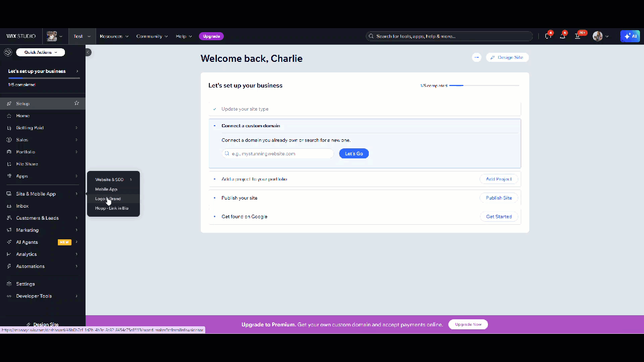The width and height of the screenshot is (644, 362).
Task: Expand the Marketing sidebar section
Action: [42, 230]
